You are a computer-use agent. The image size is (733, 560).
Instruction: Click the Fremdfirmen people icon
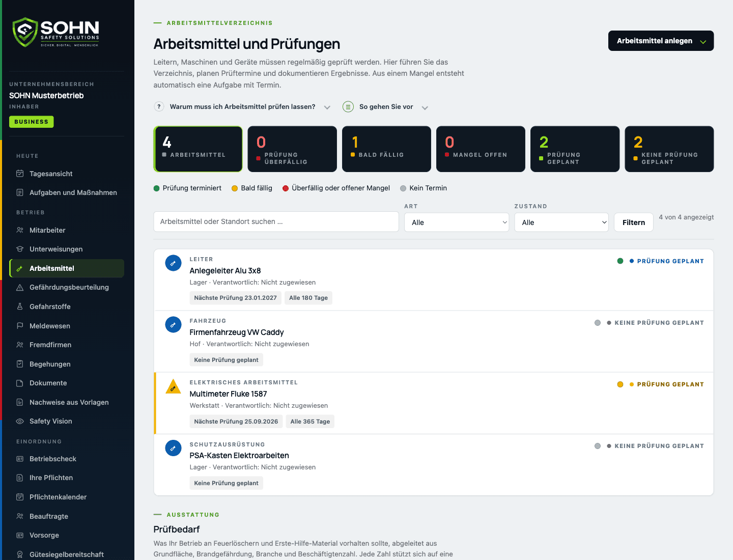pyautogui.click(x=20, y=345)
